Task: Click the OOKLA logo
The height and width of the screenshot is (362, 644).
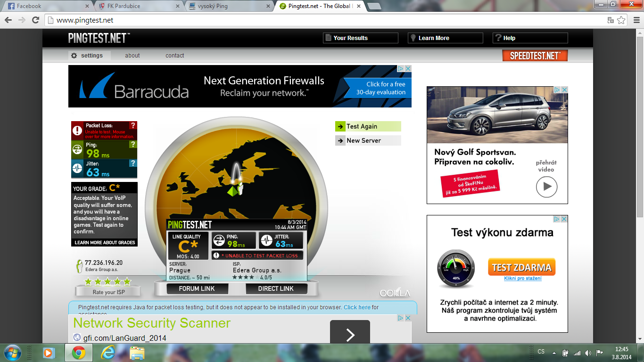Action: coord(395,293)
